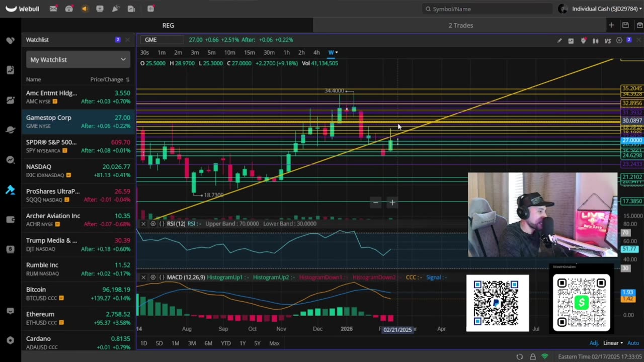644x362 pixels.
Task: Remove the RSI indicator with X
Action: (x=143, y=224)
